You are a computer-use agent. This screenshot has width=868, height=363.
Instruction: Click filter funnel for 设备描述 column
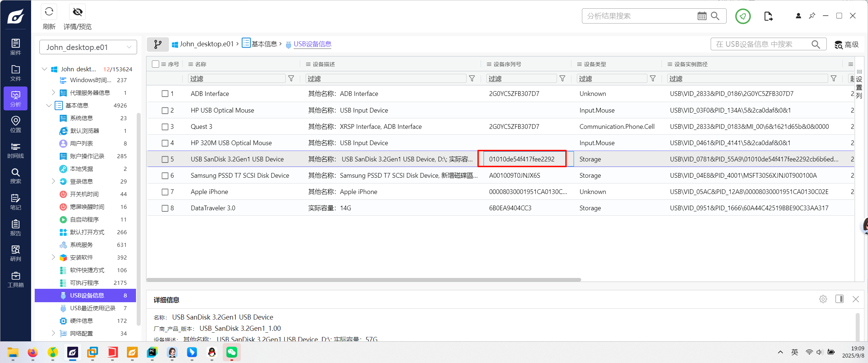point(472,79)
